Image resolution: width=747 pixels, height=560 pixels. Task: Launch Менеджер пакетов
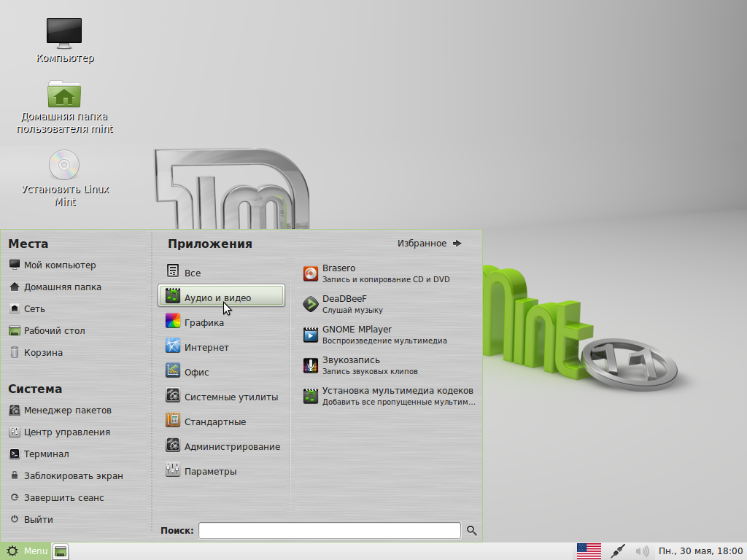pyautogui.click(x=61, y=410)
